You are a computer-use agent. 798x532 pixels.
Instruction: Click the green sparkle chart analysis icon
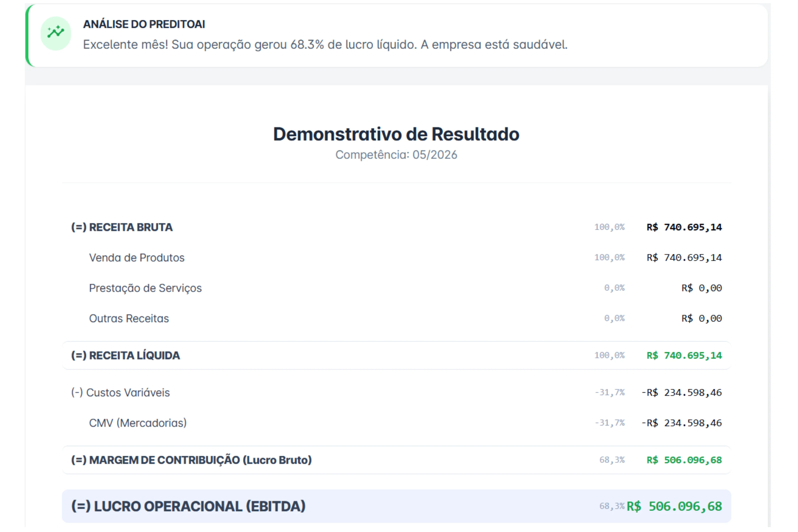click(56, 33)
